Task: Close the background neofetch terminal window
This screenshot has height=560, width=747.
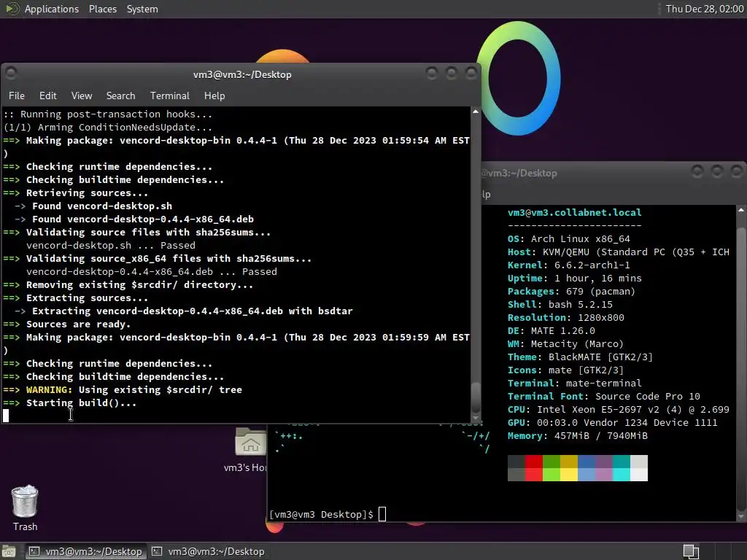Action: (x=737, y=171)
